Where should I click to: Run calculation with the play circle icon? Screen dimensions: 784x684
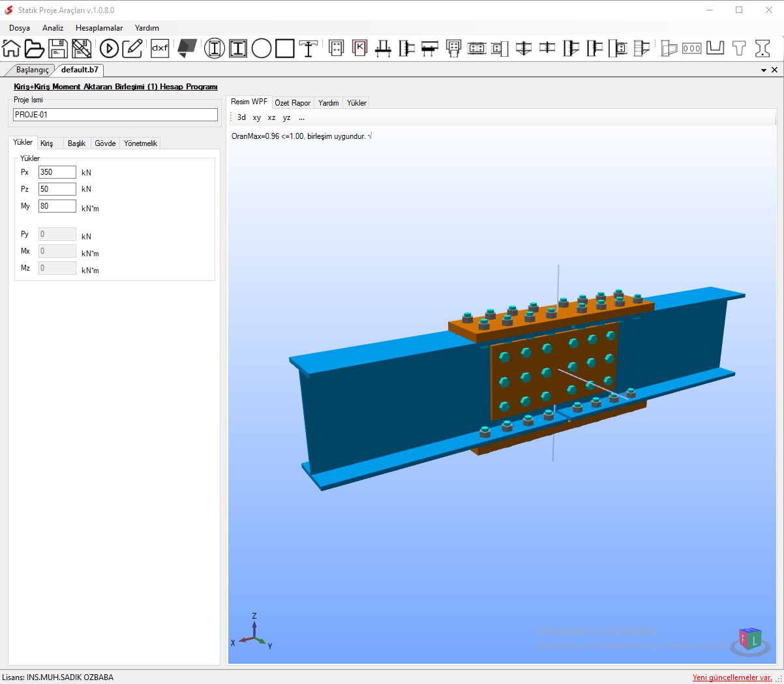coord(109,48)
